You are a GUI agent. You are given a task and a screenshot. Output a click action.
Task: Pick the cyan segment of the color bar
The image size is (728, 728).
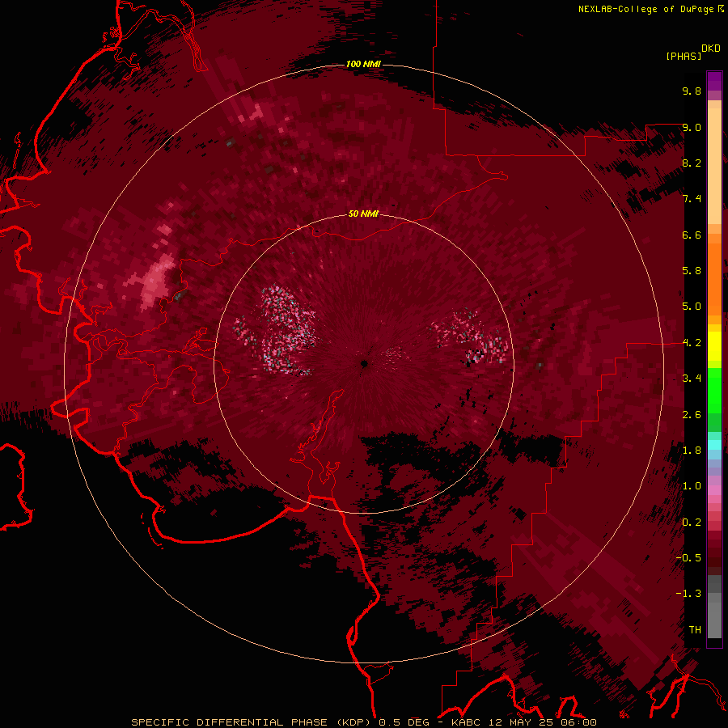coord(714,445)
